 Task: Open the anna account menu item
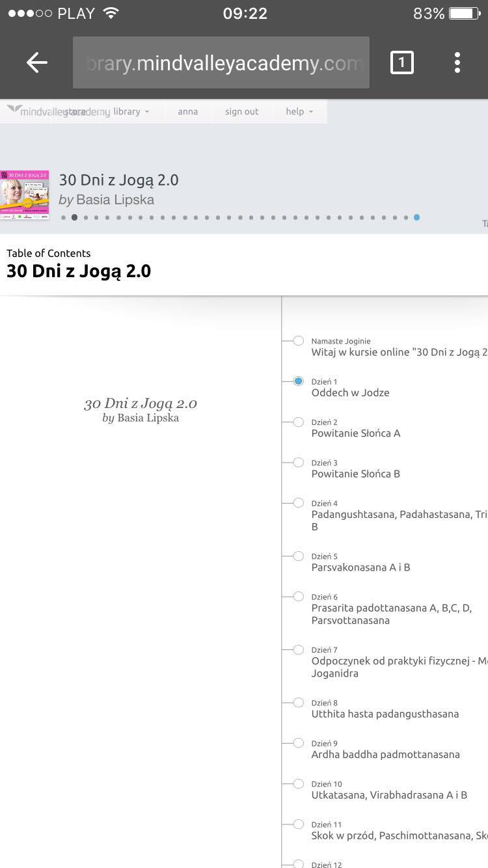[187, 111]
